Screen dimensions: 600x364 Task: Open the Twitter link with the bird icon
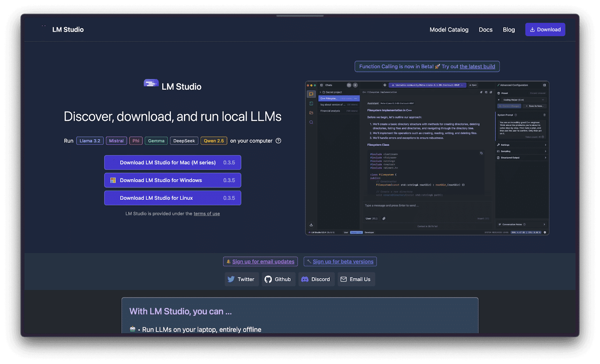(x=242, y=280)
